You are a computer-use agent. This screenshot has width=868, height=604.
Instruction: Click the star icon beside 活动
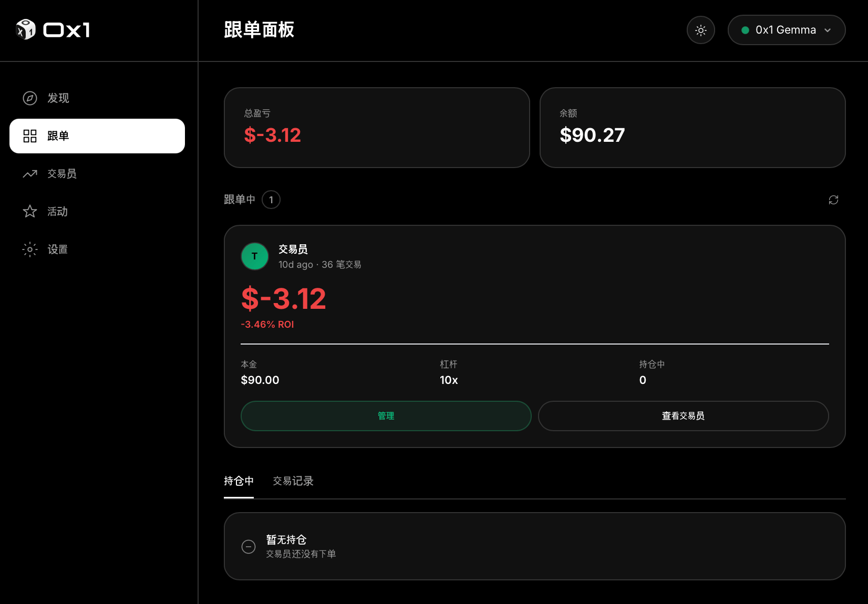(x=30, y=212)
